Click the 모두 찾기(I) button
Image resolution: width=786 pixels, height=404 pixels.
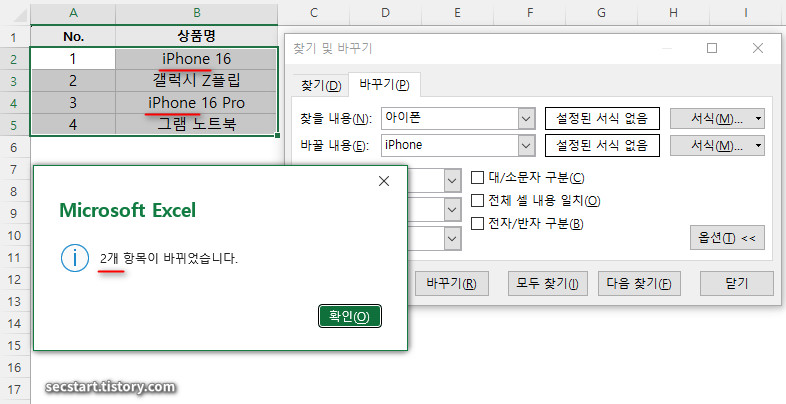click(x=547, y=284)
